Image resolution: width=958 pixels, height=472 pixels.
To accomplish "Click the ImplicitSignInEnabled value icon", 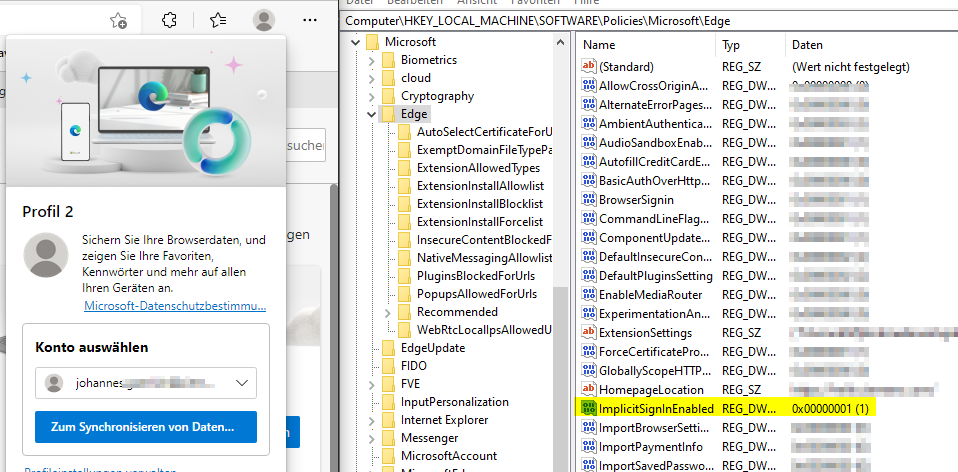I will 588,408.
